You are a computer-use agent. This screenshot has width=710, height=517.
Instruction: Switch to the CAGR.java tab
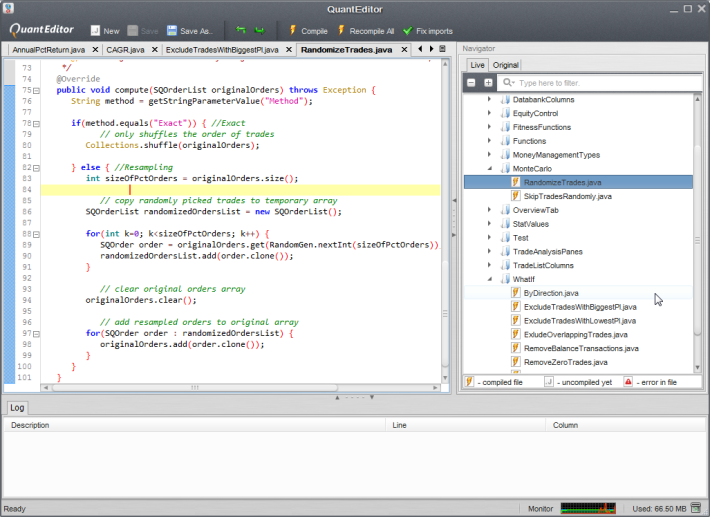pos(125,50)
